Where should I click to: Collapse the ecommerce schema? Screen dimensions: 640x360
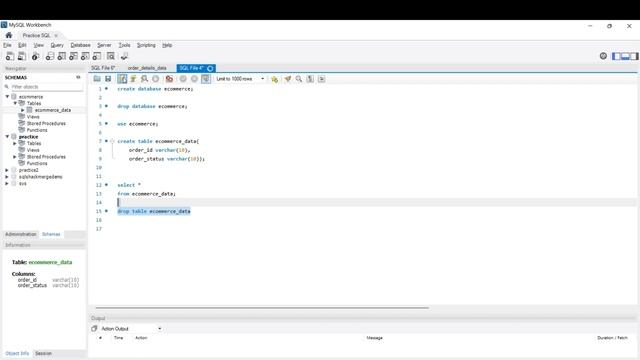7,97
